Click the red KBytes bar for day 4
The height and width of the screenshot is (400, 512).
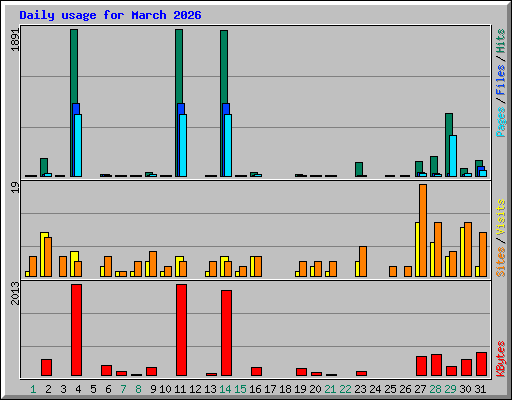76,330
